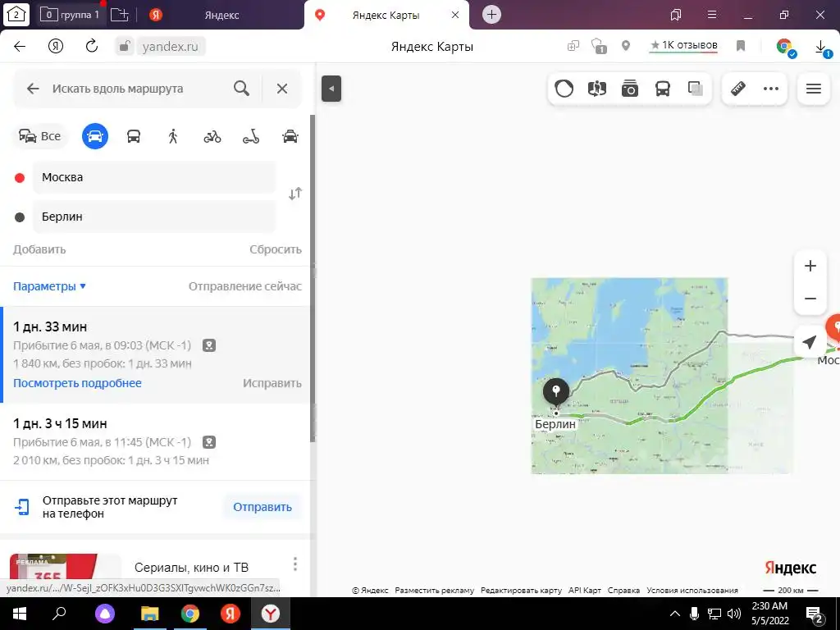Open the '1K отзывов' site reviews
840x630 pixels.
click(x=683, y=46)
